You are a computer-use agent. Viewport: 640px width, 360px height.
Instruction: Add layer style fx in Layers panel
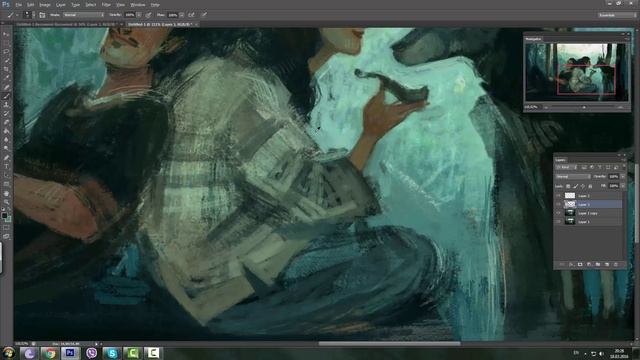click(x=571, y=264)
